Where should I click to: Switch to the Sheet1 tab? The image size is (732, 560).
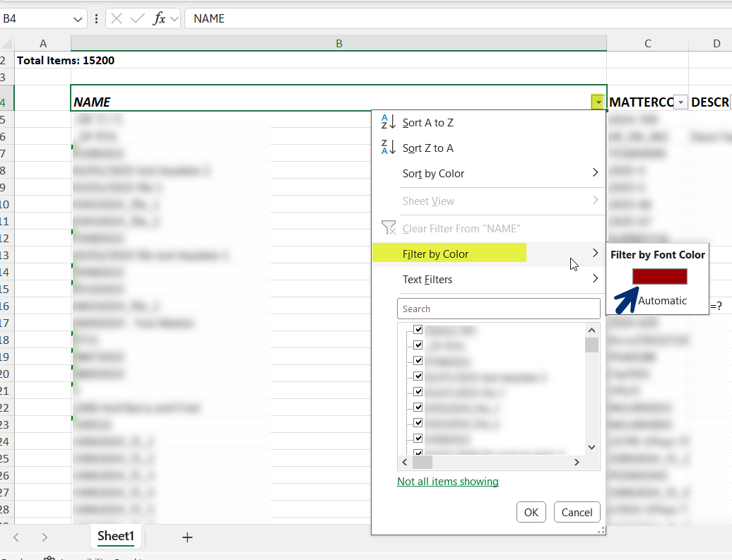point(116,536)
